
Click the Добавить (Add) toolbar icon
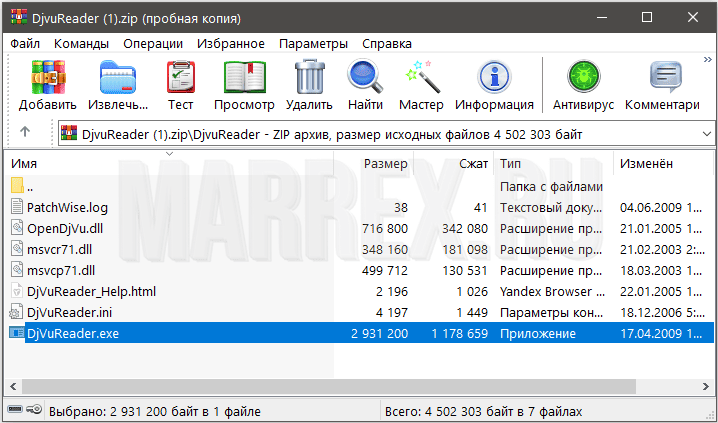[x=48, y=77]
